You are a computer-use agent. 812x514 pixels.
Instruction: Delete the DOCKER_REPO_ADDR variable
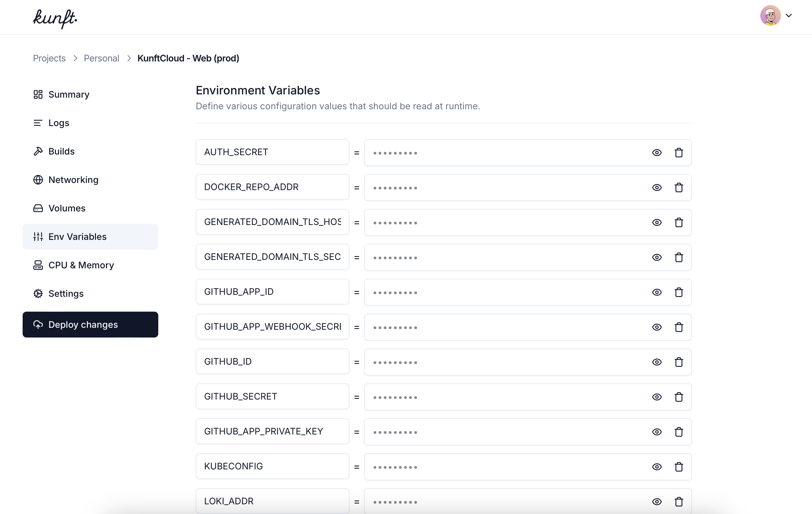679,187
